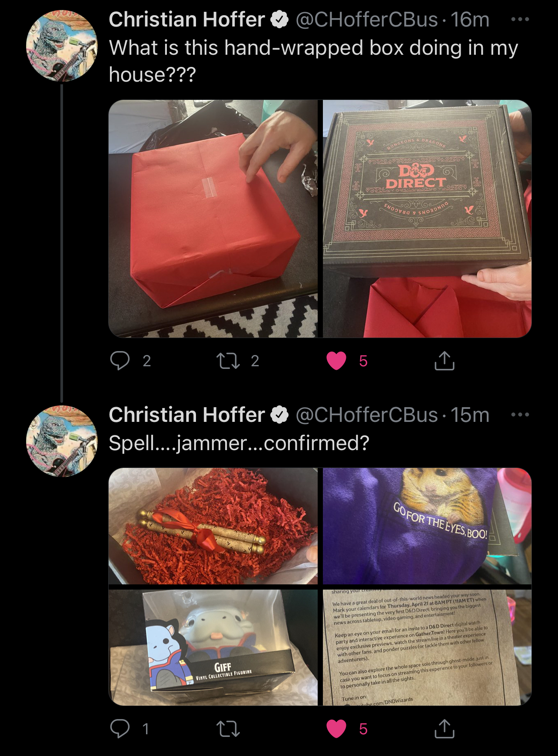This screenshot has width=558, height=756.
Task: Open @CHofferCBus handle on second tweet
Action: 367,414
